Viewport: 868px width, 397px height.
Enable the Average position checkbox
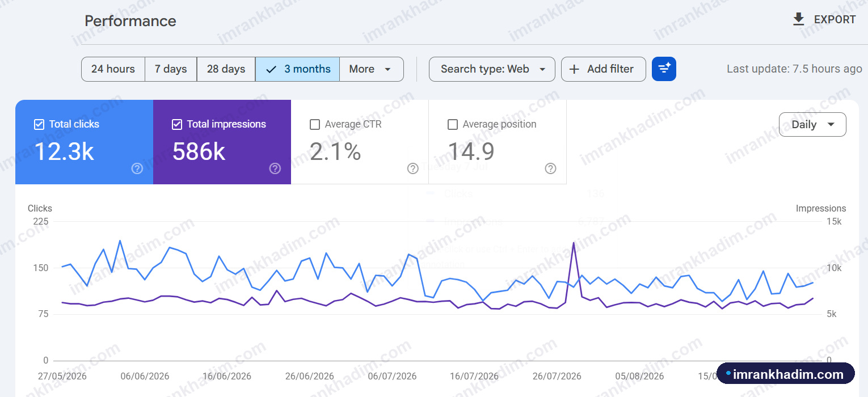(453, 124)
